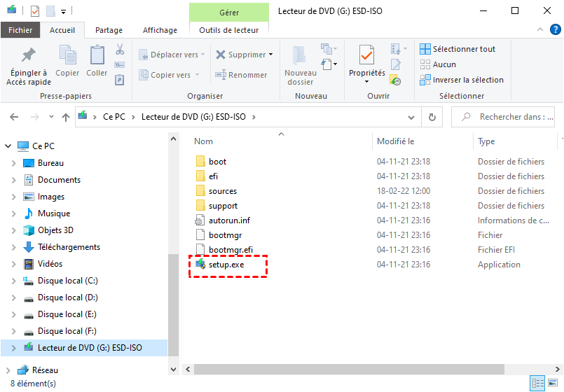The image size is (564, 392).
Task: Open the Fichier menu
Action: click(20, 30)
